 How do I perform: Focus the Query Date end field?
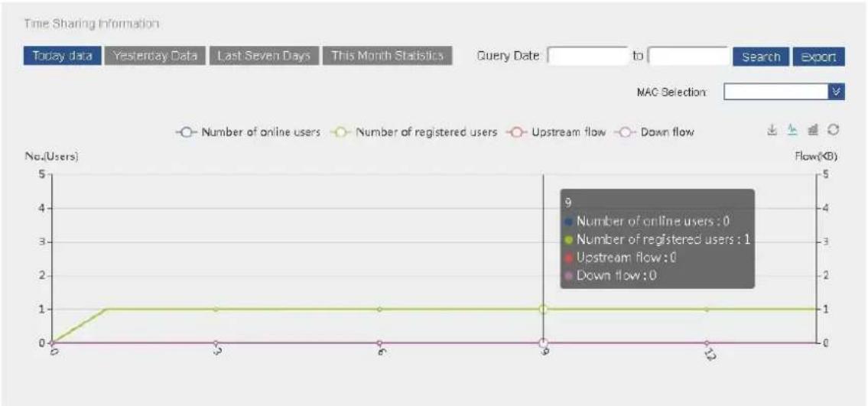click(688, 57)
